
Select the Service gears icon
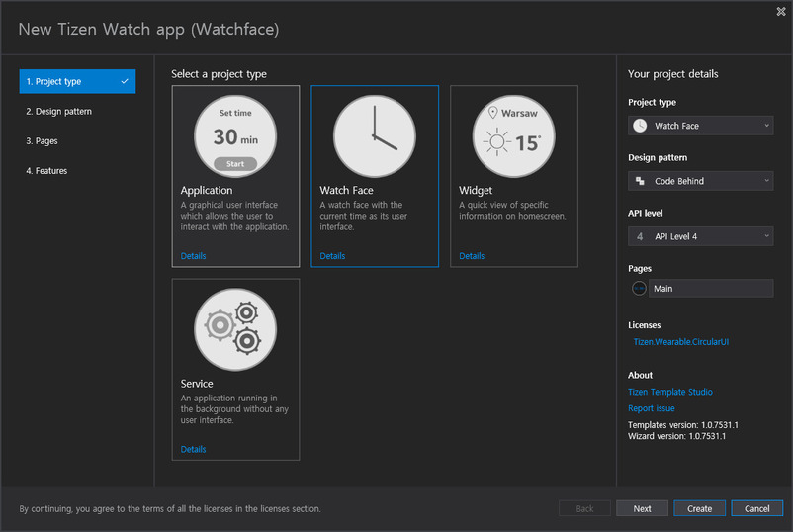click(235, 328)
